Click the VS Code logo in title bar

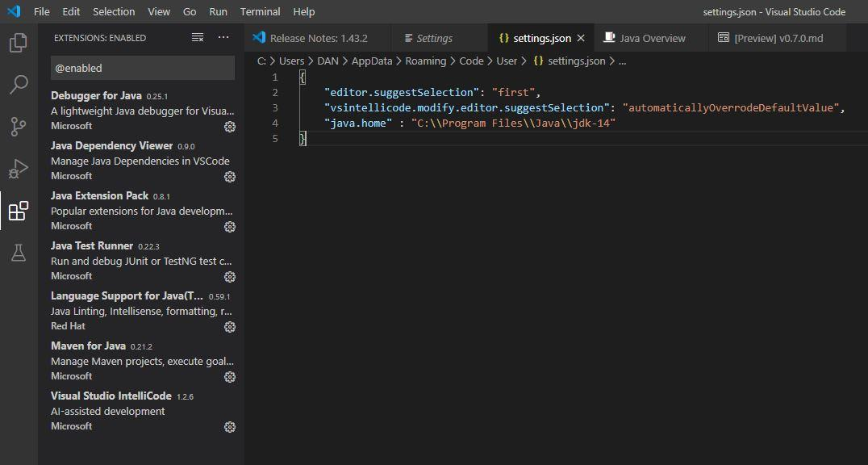coord(14,11)
